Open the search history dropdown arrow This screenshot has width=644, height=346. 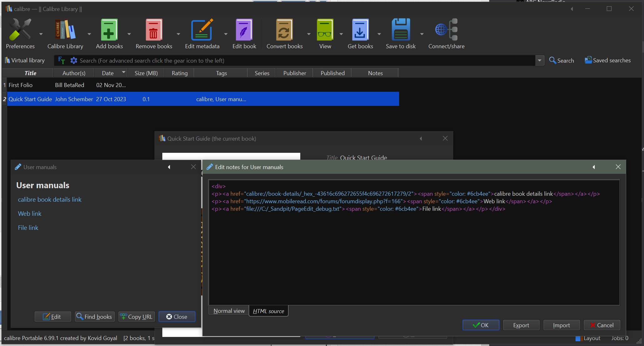coord(540,60)
